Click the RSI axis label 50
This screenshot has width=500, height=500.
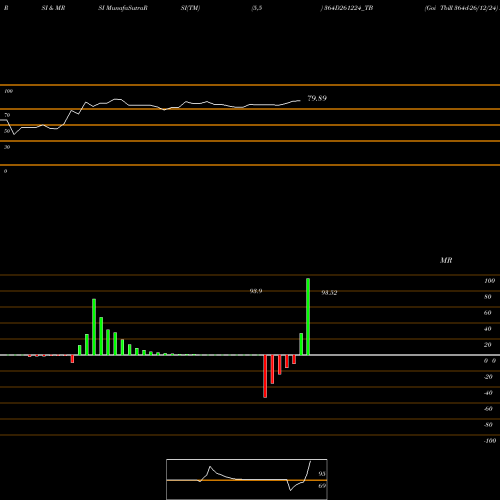coord(7,131)
